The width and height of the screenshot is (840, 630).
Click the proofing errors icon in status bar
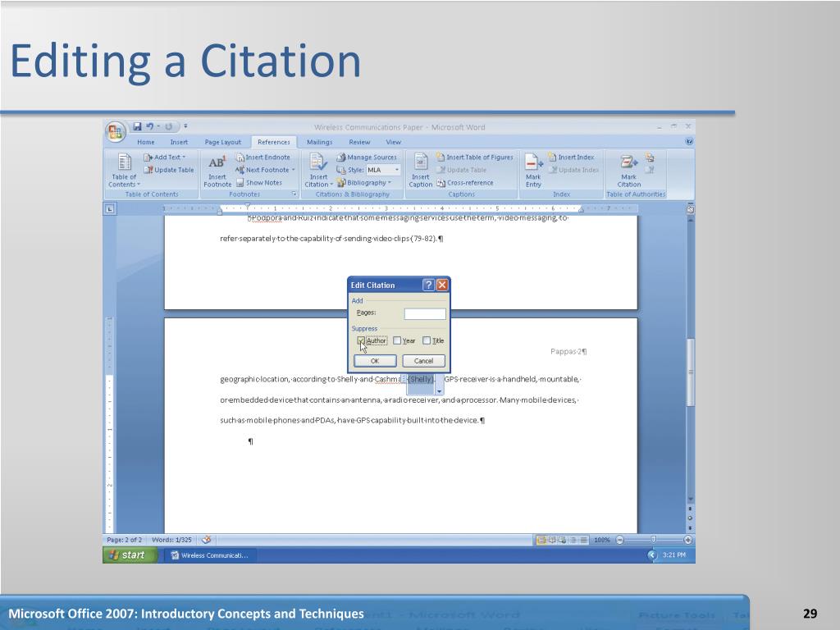coord(206,540)
